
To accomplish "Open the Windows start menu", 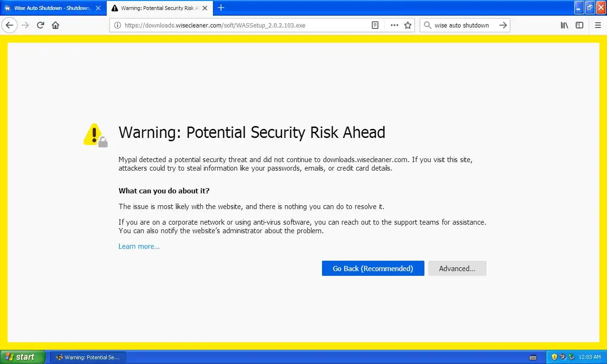I will tap(23, 357).
